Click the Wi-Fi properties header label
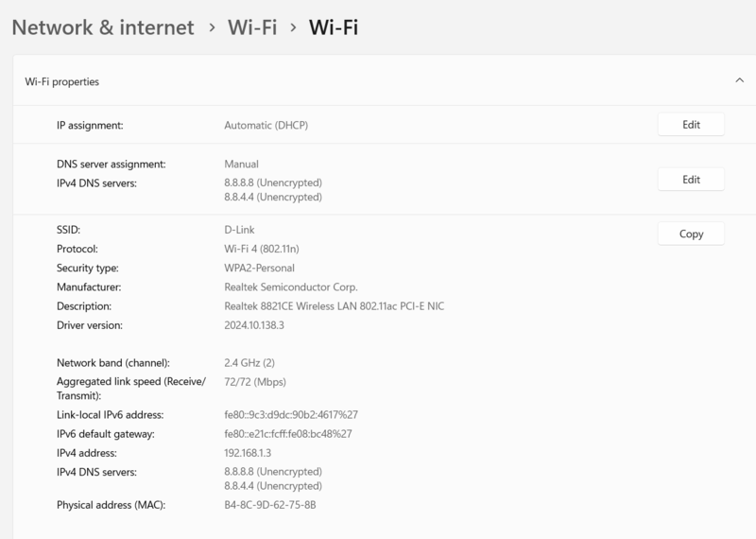 (x=61, y=82)
